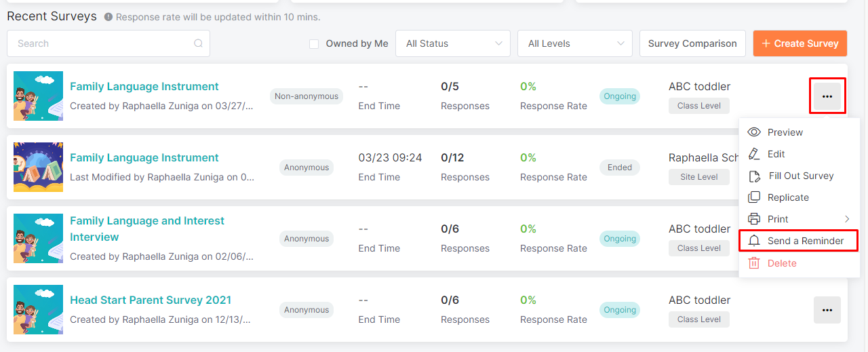Expand the Print submenu arrow
This screenshot has height=352, width=868.
847,219
